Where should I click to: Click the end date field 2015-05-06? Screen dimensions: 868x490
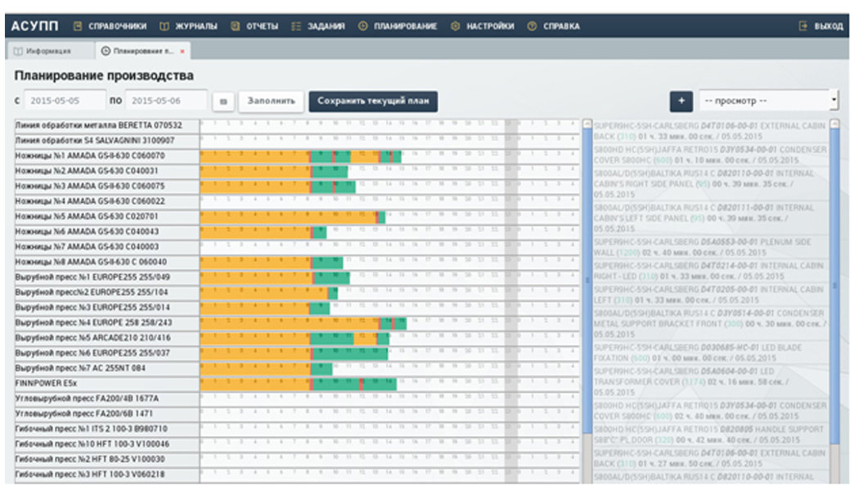(x=165, y=101)
